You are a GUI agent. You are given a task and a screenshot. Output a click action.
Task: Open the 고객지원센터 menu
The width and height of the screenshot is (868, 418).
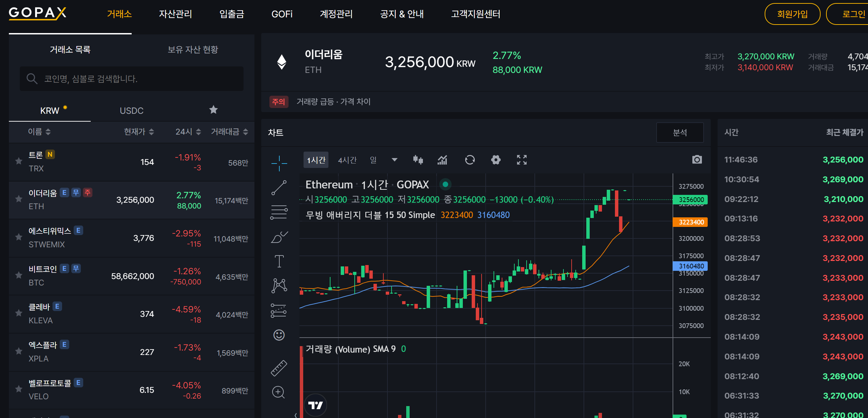[476, 14]
